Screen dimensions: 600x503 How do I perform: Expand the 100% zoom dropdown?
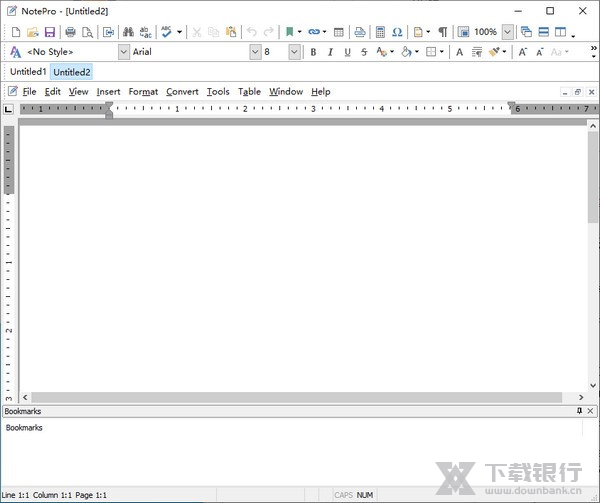point(507,32)
